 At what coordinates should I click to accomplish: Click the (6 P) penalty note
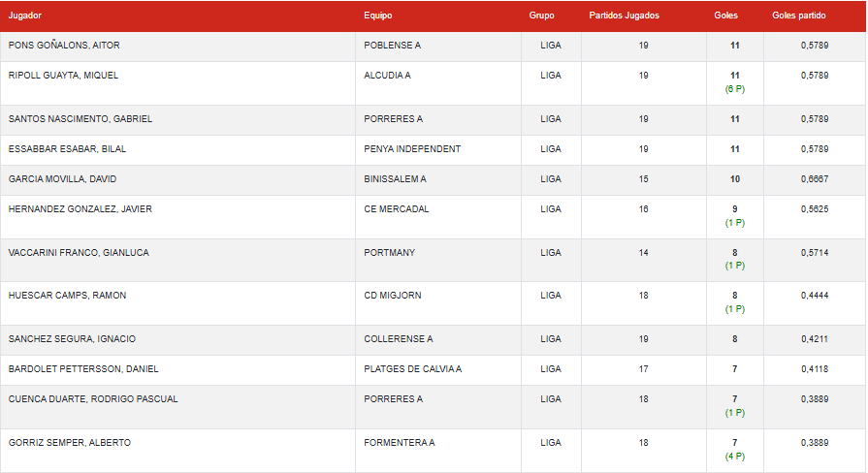click(735, 89)
